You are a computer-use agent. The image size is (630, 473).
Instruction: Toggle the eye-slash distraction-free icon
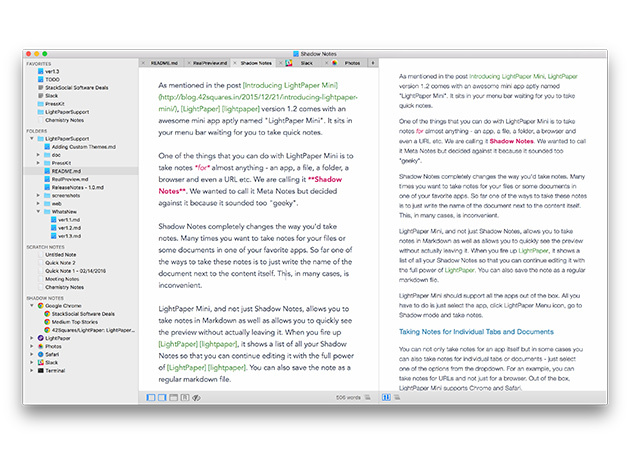(x=196, y=397)
